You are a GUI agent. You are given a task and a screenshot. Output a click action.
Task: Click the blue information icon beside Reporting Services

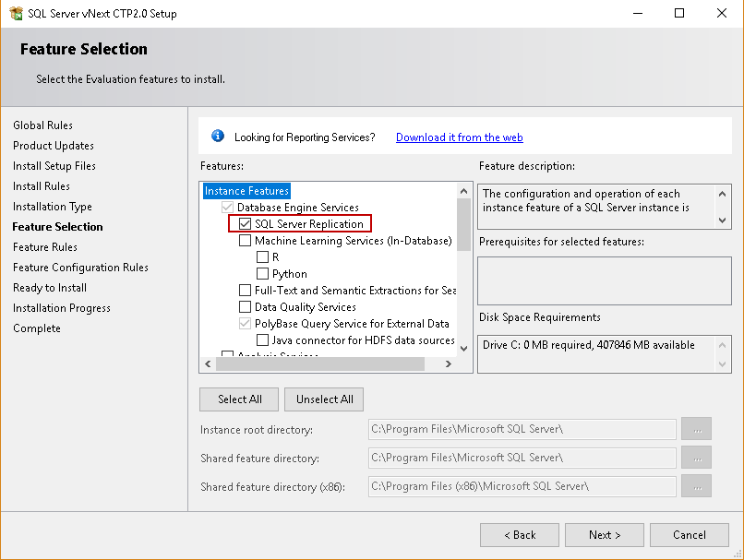click(x=218, y=137)
